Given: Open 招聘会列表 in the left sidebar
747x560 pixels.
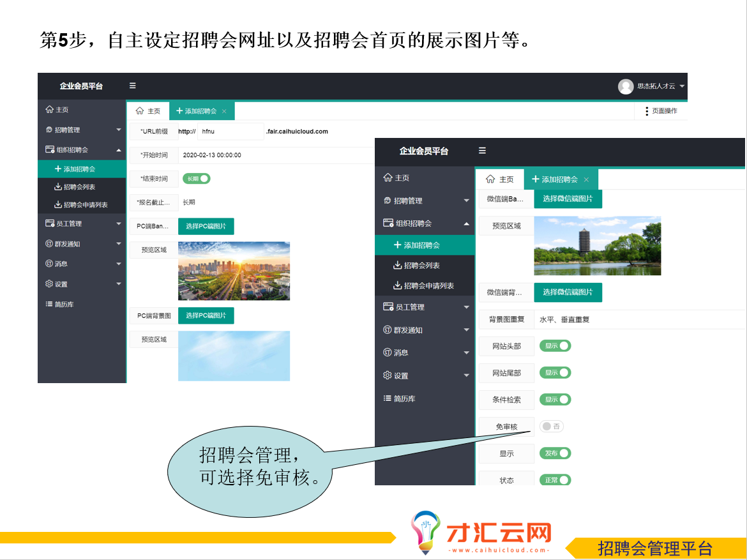Looking at the screenshot, I should (x=79, y=187).
